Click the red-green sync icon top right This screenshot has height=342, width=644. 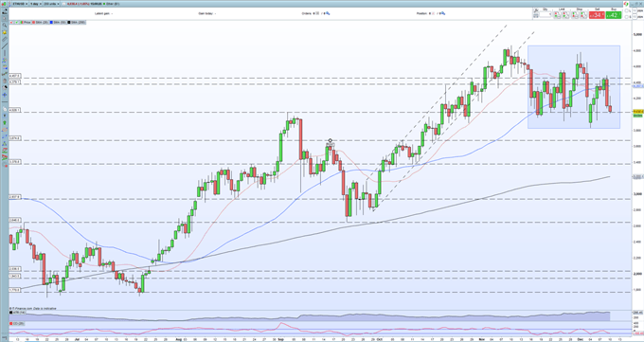tap(626, 4)
